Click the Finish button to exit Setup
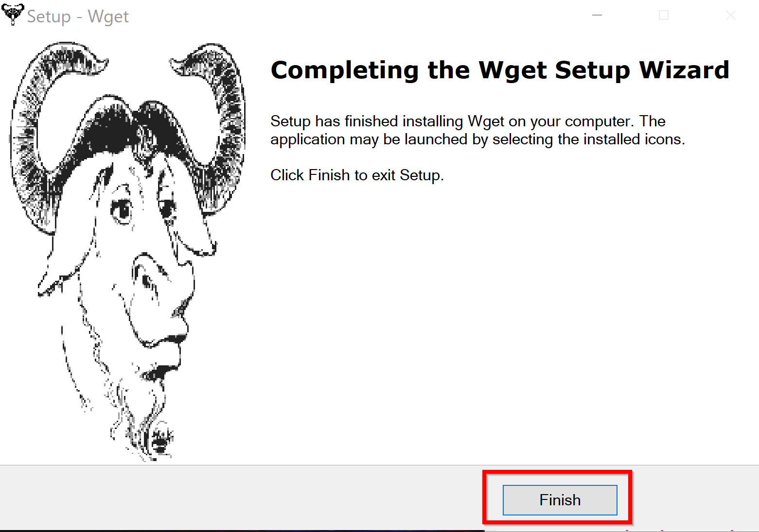The height and width of the screenshot is (532, 759). [x=560, y=500]
